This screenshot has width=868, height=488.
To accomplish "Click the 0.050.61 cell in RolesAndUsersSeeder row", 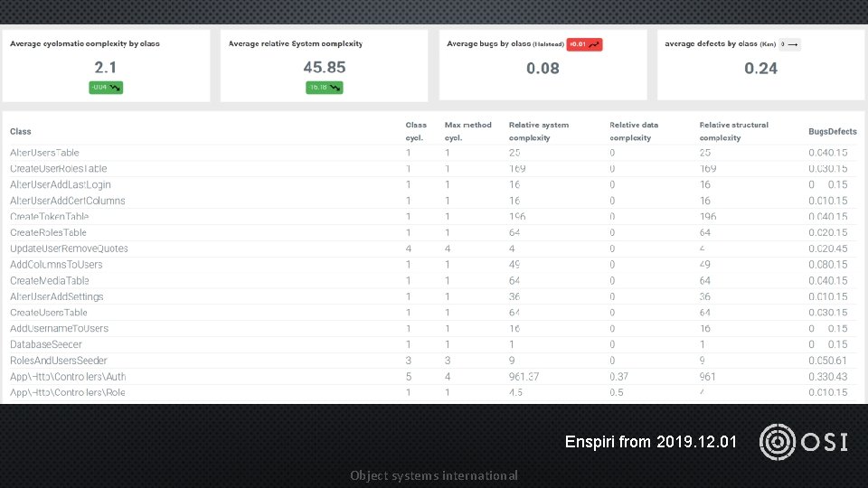I will tap(827, 361).
